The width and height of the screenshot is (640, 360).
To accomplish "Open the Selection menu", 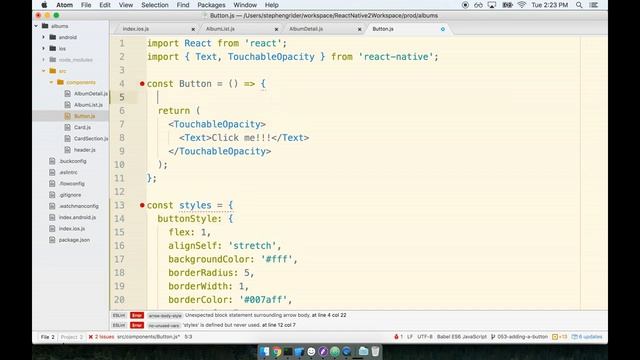I will [x=155, y=5].
